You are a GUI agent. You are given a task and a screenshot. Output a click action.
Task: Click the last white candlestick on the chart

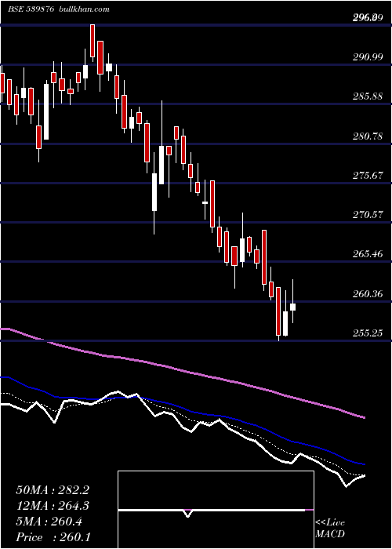(x=292, y=307)
